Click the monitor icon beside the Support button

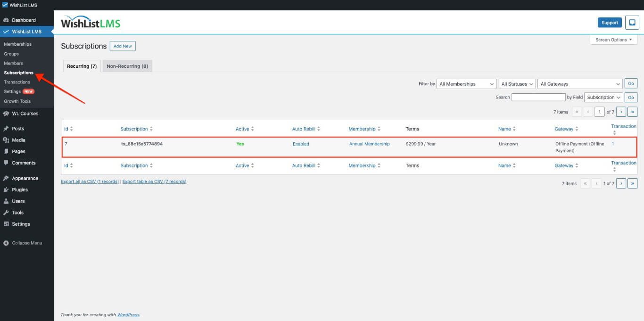click(632, 22)
